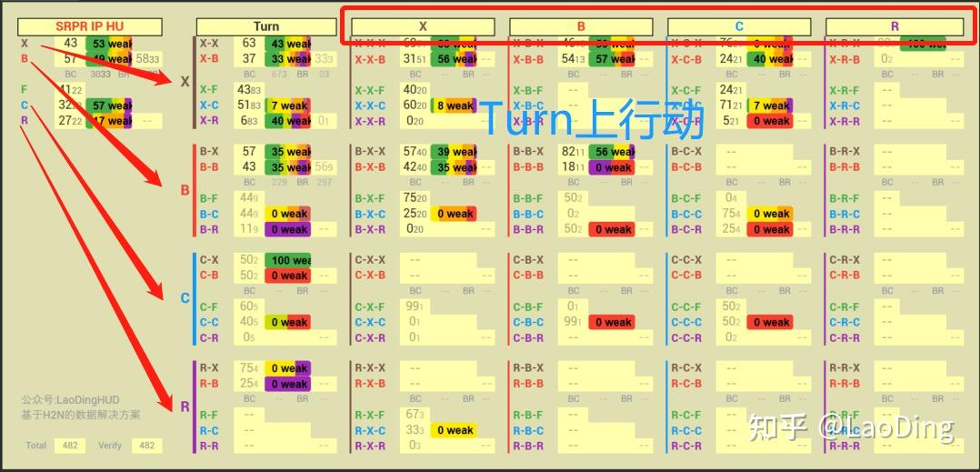Click the 8 weak badge in X-X-C row
Screen dimensions: 980x472
pyautogui.click(x=454, y=105)
